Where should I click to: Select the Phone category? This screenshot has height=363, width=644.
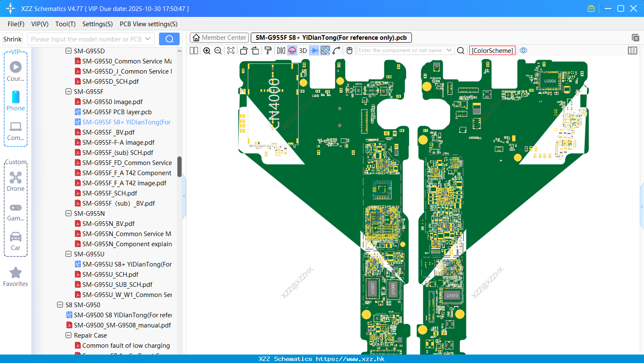16,101
